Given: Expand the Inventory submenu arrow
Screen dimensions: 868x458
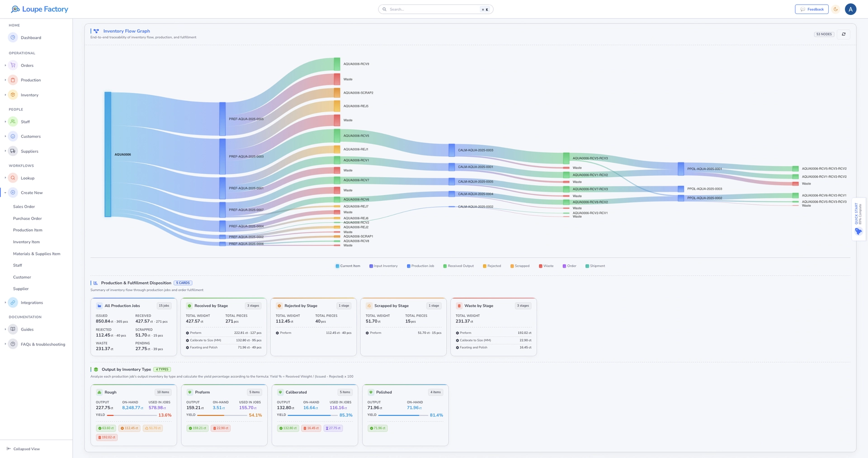Looking at the screenshot, I should pyautogui.click(x=5, y=95).
